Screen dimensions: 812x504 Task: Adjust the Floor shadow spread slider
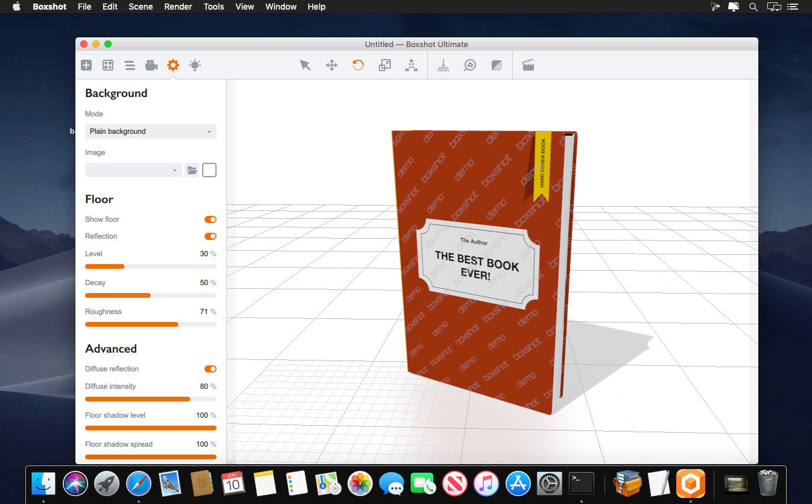(x=151, y=457)
